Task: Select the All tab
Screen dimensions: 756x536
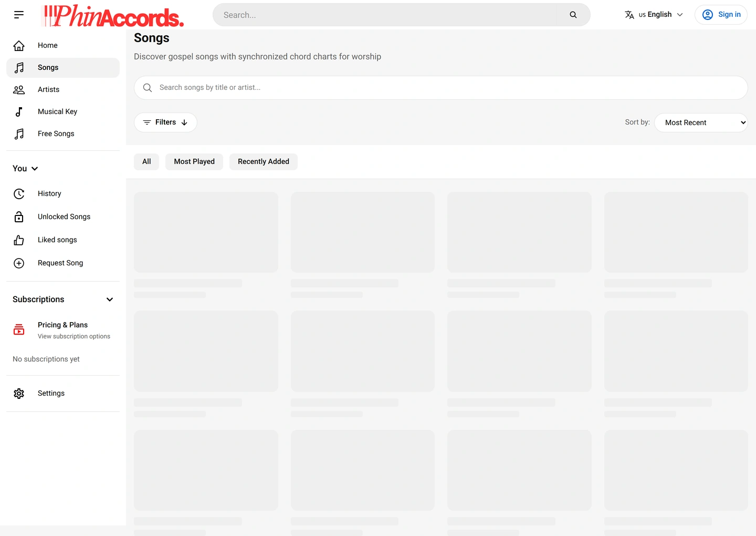Action: pyautogui.click(x=146, y=162)
